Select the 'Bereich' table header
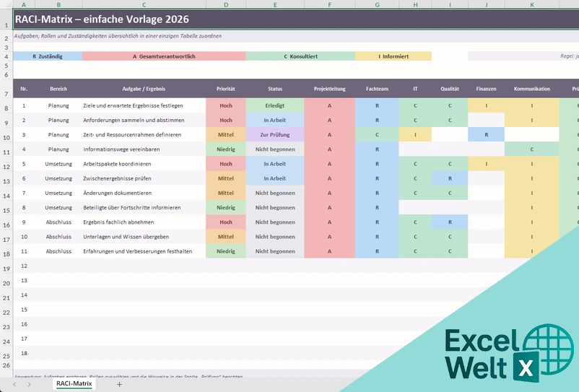Viewport: 579px width, 392px height. point(58,89)
